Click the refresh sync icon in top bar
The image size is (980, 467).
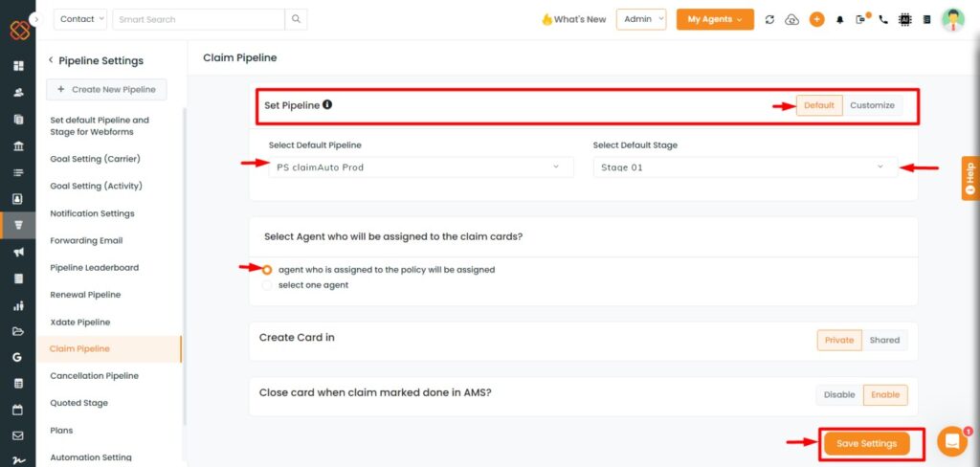[769, 19]
